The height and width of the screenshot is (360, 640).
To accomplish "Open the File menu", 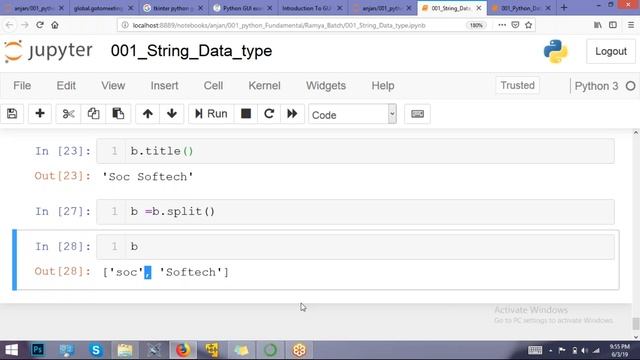I will click(22, 86).
